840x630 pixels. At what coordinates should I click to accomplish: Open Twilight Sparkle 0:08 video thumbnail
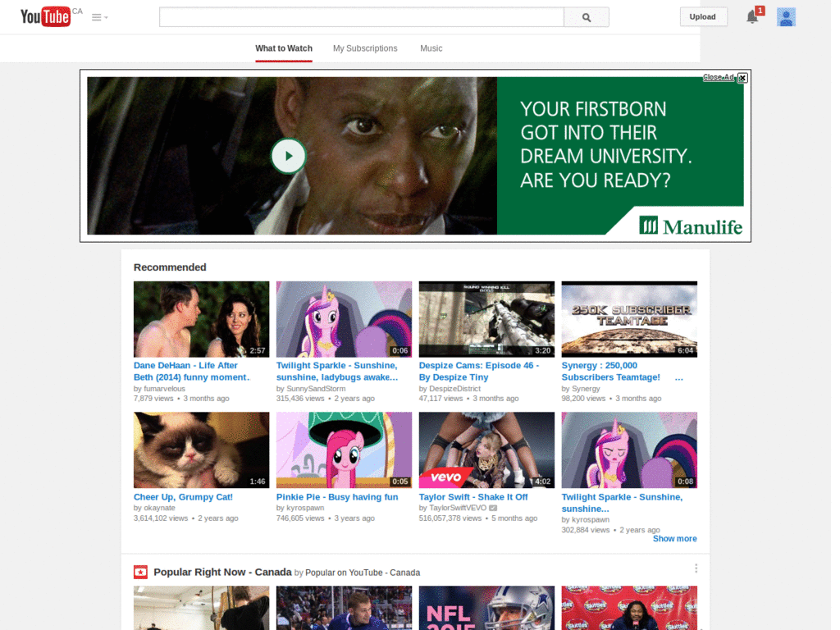tap(629, 450)
